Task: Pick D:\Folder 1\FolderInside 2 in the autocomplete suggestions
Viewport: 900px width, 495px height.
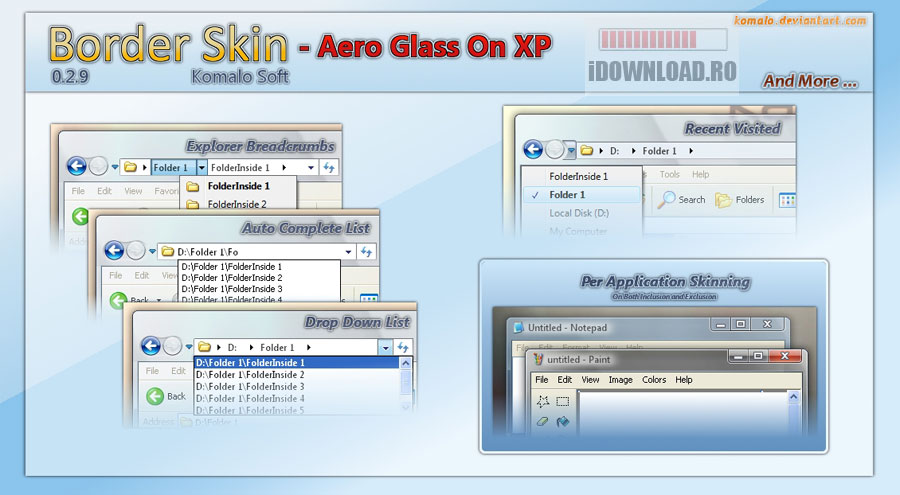Action: [232, 278]
